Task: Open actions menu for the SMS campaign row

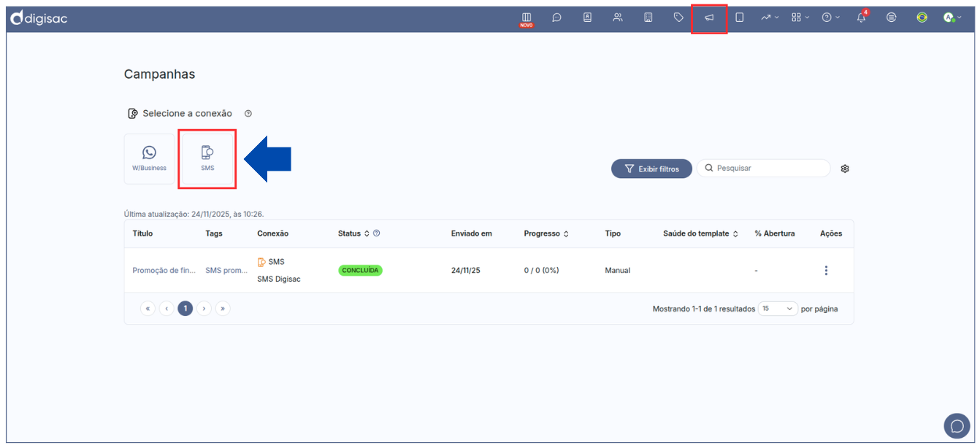Action: point(826,271)
